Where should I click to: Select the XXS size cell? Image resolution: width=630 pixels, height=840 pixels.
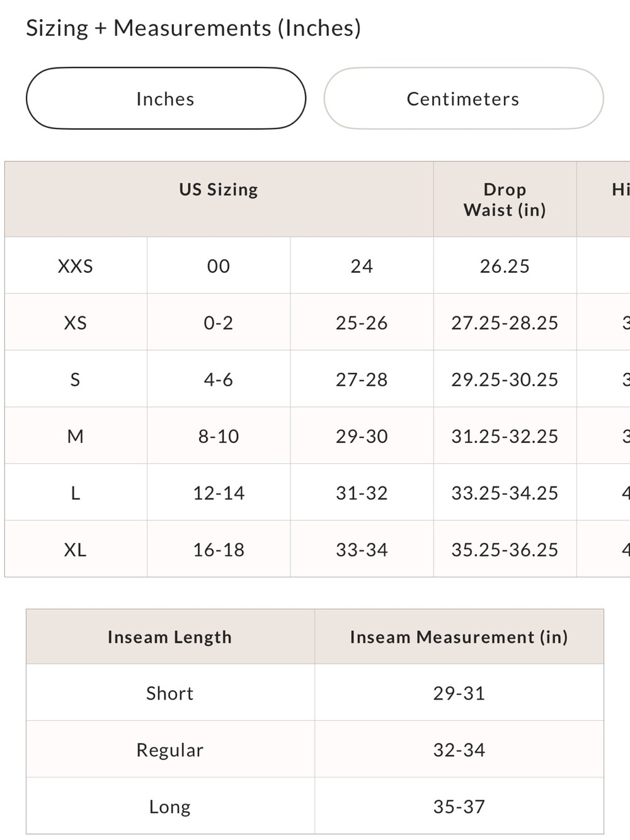point(76,266)
